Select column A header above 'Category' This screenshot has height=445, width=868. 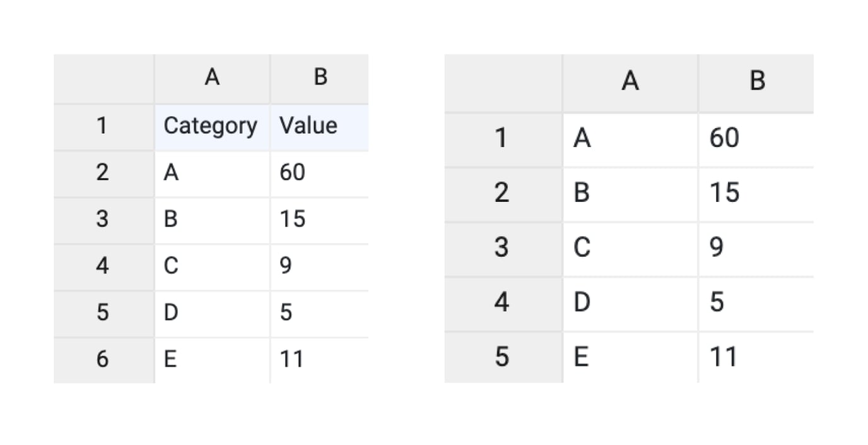click(212, 78)
